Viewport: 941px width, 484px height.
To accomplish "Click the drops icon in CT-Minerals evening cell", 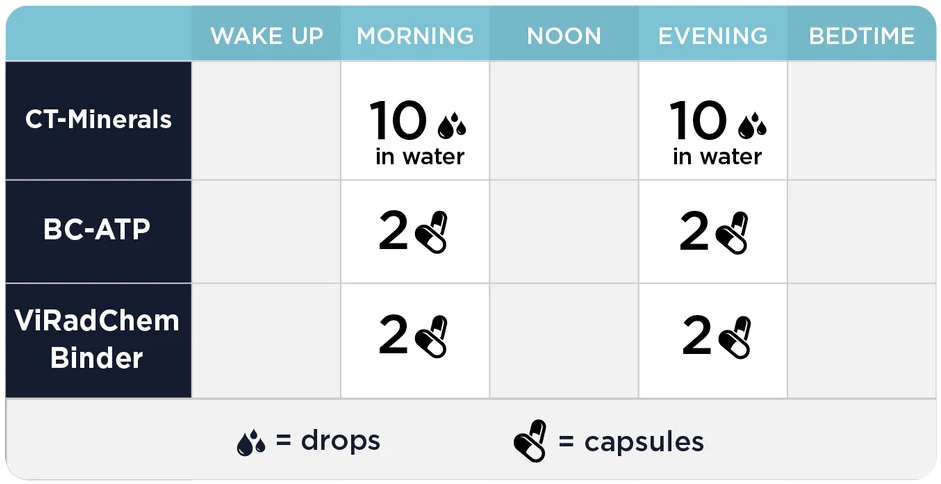I will (752, 125).
